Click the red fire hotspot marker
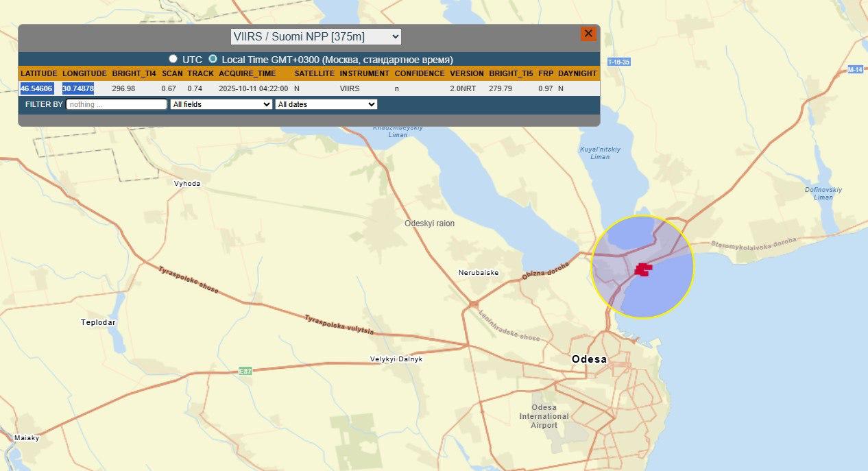Image resolution: width=868 pixels, height=471 pixels. (642, 269)
